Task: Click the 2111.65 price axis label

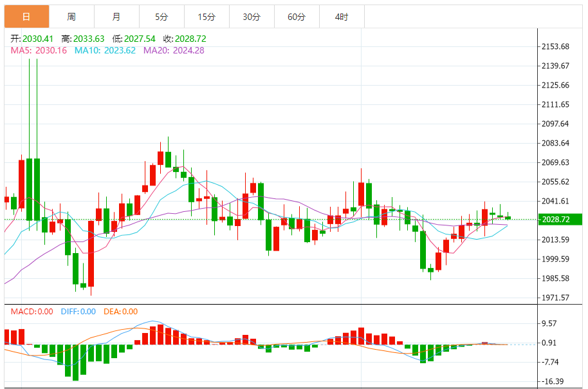Action: [x=555, y=104]
